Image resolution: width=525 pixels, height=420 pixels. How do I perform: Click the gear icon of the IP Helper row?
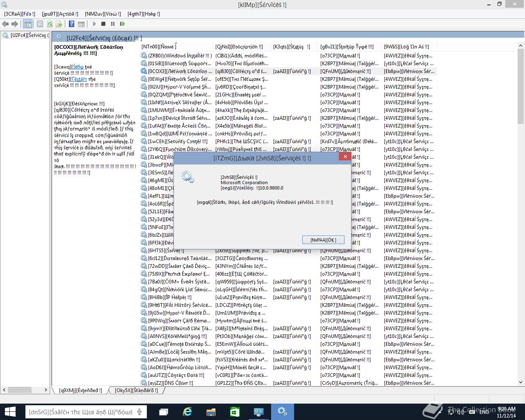[x=144, y=297]
